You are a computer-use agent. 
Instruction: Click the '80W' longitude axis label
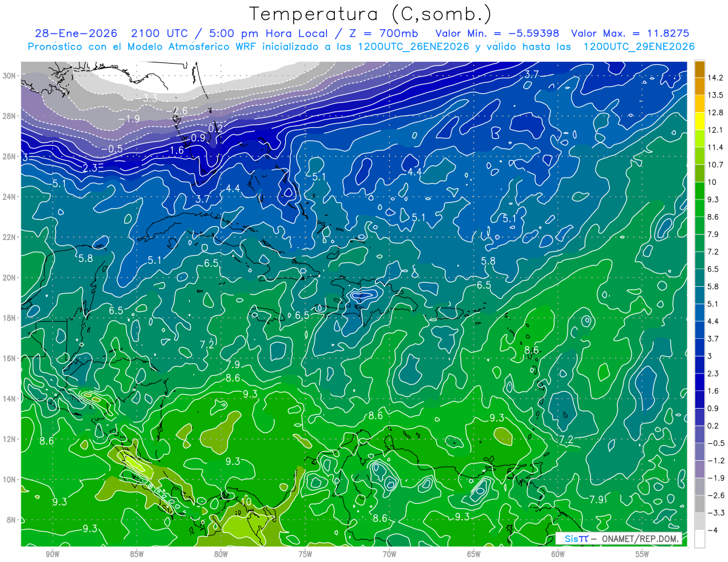tap(221, 554)
